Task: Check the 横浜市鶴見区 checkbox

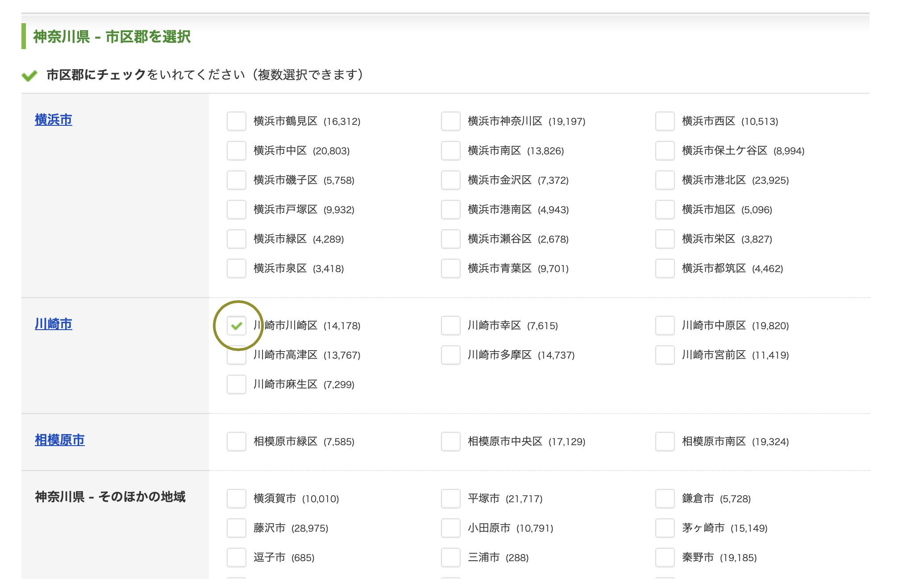Action: (237, 121)
